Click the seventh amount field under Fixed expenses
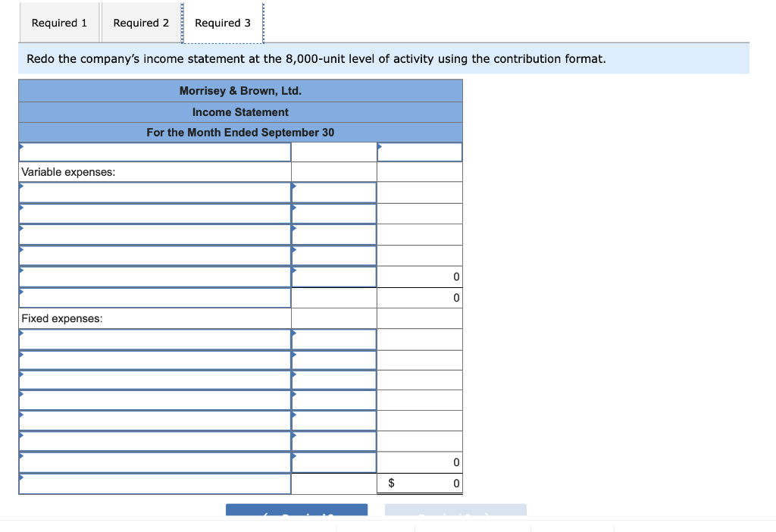Image resolution: width=776 pixels, height=532 pixels. 334,462
